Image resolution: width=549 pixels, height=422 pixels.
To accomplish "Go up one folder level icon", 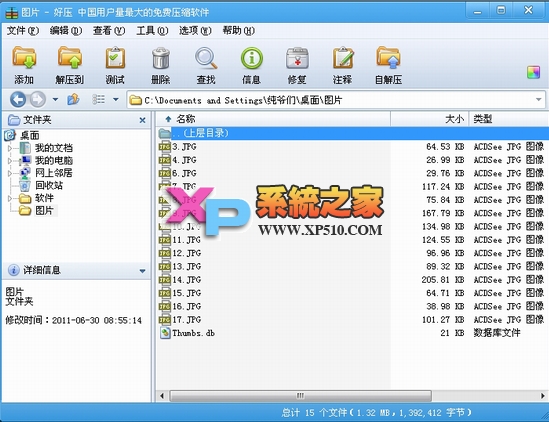I will pyautogui.click(x=73, y=99).
